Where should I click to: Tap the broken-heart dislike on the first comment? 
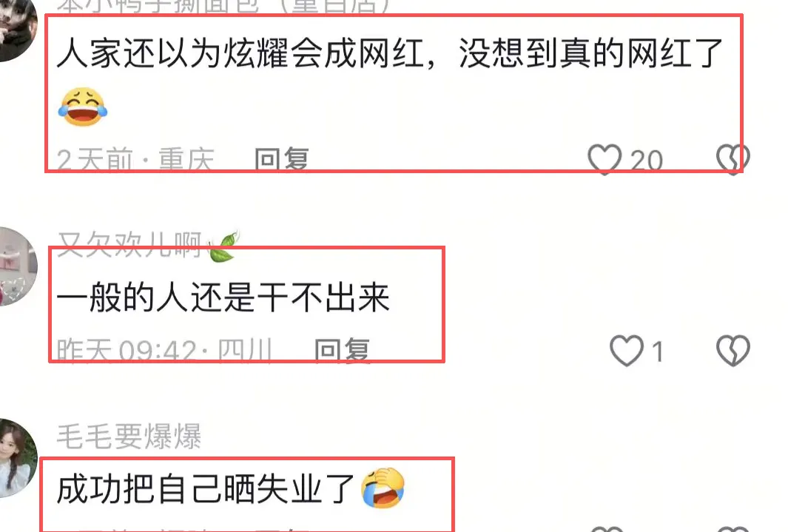[733, 160]
